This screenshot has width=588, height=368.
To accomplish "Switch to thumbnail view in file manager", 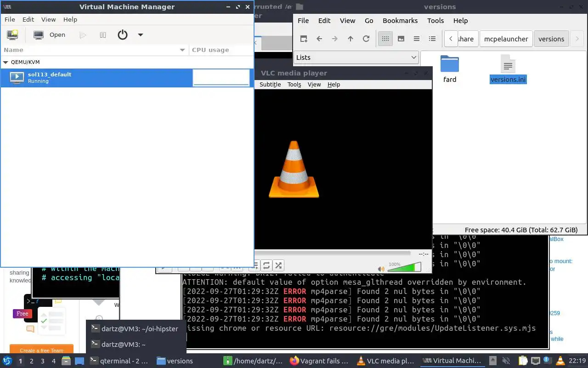I will click(401, 39).
